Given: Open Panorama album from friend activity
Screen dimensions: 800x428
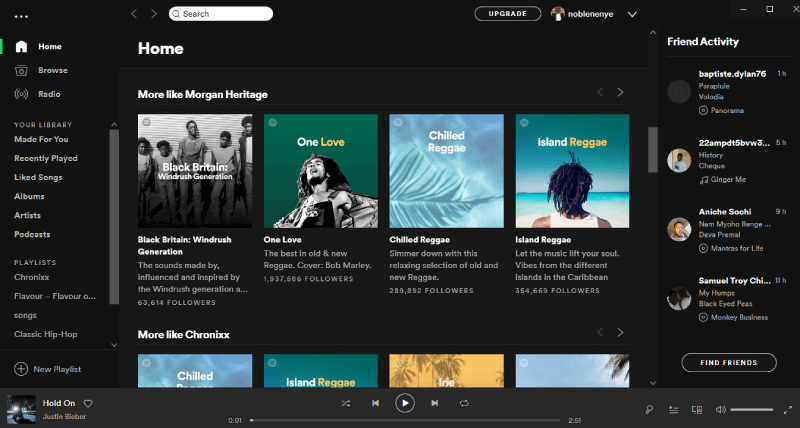Looking at the screenshot, I should (727, 110).
